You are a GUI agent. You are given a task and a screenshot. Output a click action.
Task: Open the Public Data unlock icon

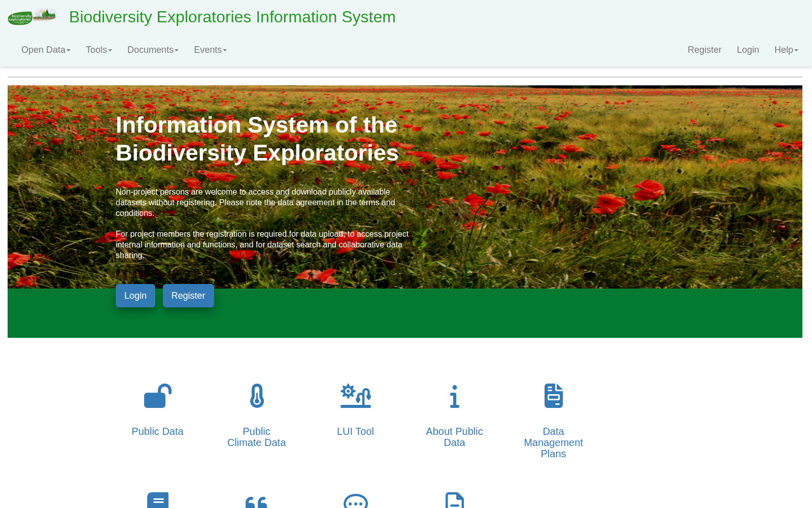pyautogui.click(x=158, y=396)
